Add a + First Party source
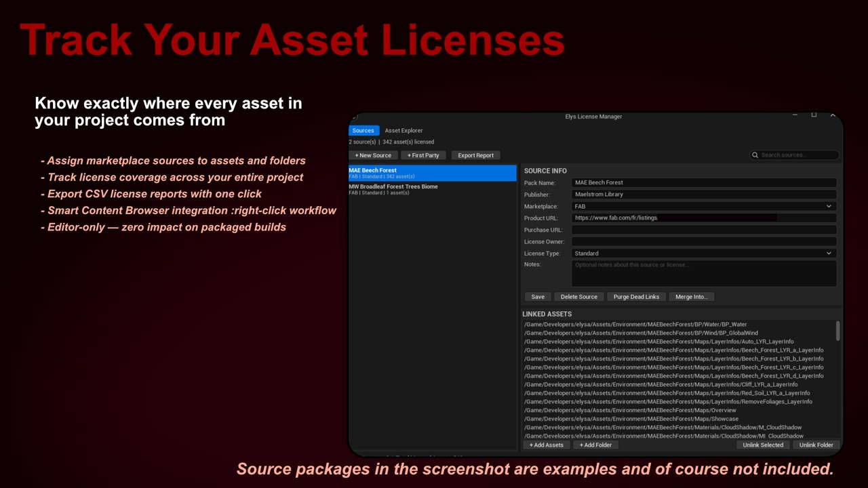 click(423, 155)
